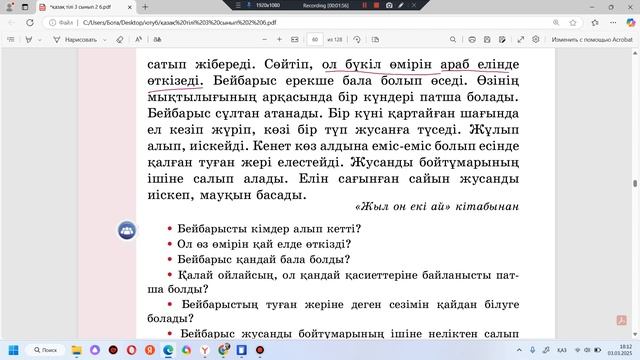Activate the Нарисовать draw tool
Viewport: 640px width, 360px height.
click(x=75, y=40)
